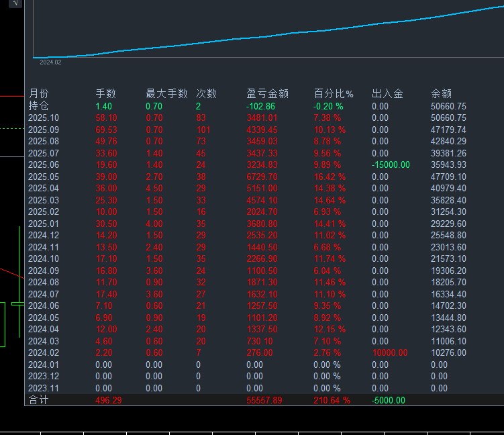Click balance 47179.74

coord(448,130)
